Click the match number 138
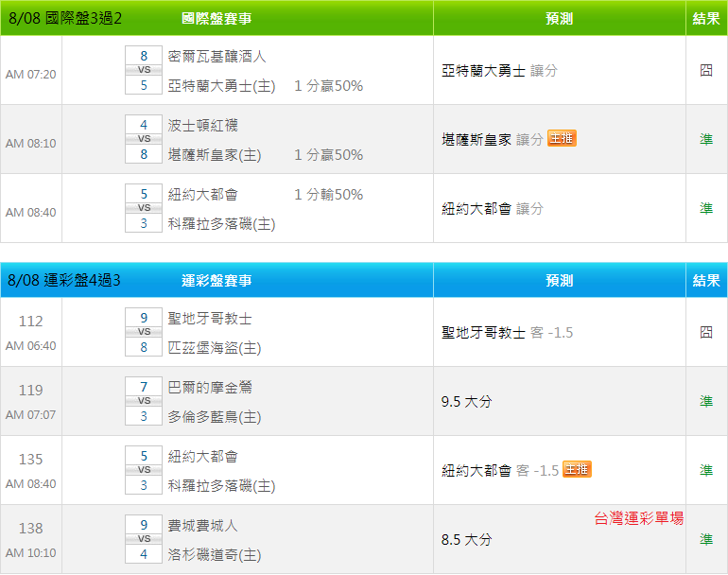Viewport: 728px width, 575px height. [x=30, y=528]
